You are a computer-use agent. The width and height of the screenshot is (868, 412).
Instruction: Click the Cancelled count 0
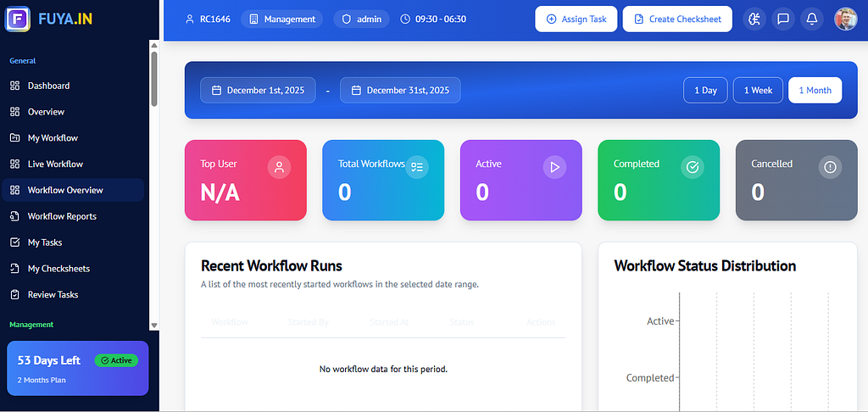point(758,192)
